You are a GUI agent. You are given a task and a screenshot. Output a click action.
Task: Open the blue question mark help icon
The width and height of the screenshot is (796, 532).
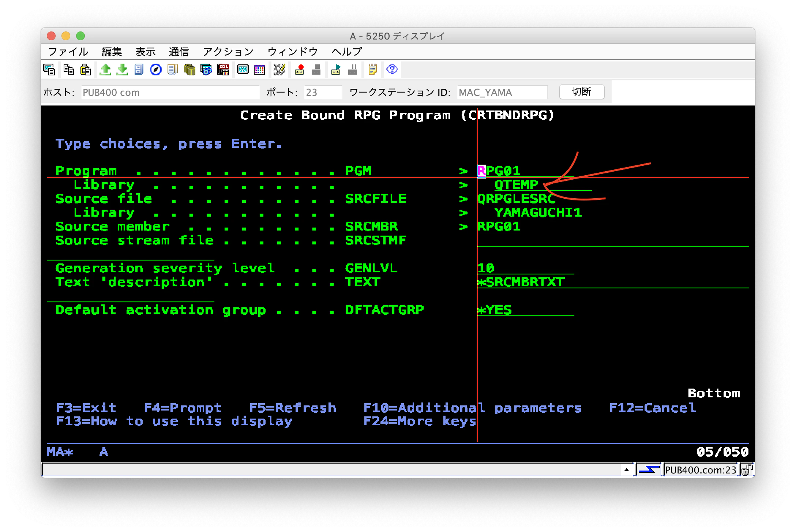[x=392, y=70]
